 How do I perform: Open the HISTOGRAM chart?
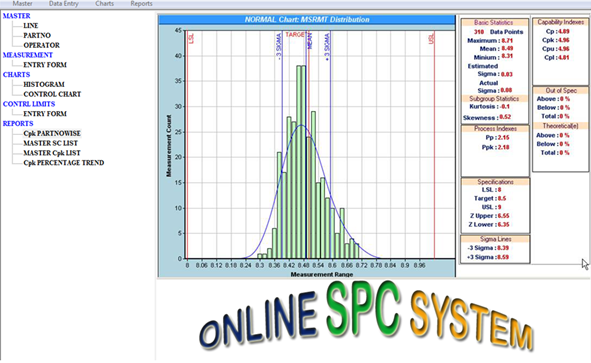pos(44,84)
